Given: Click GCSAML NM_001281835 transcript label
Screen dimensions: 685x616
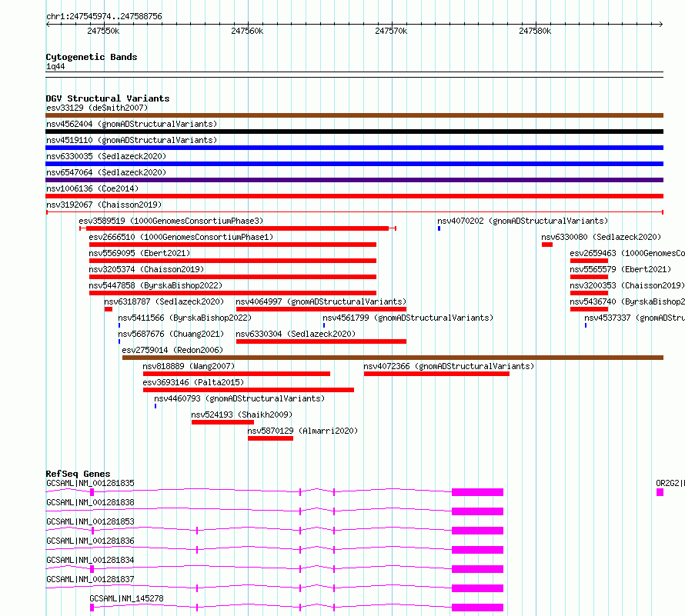Looking at the screenshot, I should [90, 483].
